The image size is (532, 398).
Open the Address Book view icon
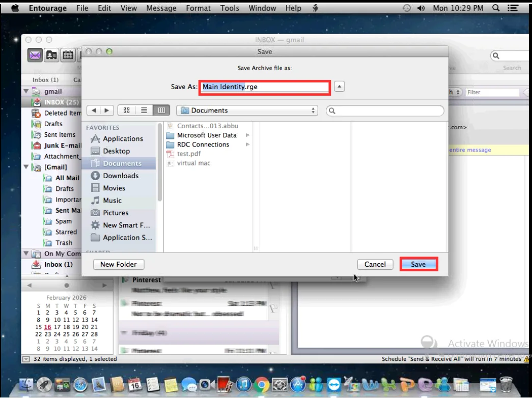[51, 55]
